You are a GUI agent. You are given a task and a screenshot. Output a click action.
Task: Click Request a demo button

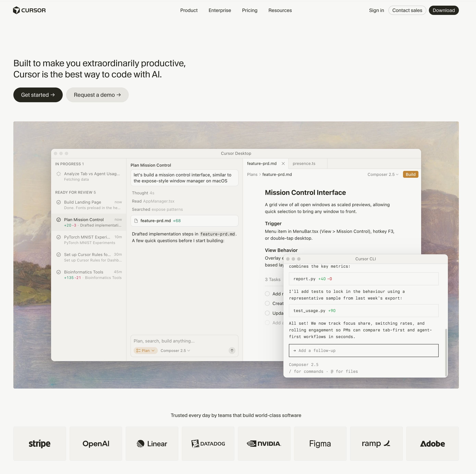(97, 95)
